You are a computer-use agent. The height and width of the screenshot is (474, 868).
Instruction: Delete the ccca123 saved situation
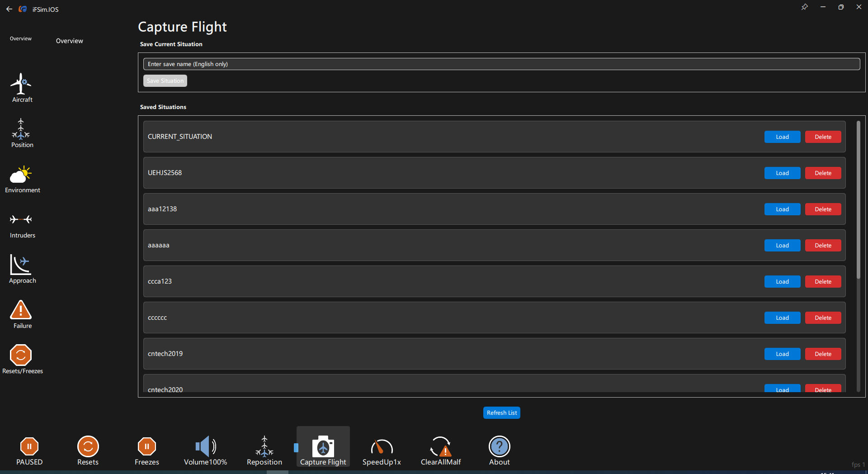(823, 282)
